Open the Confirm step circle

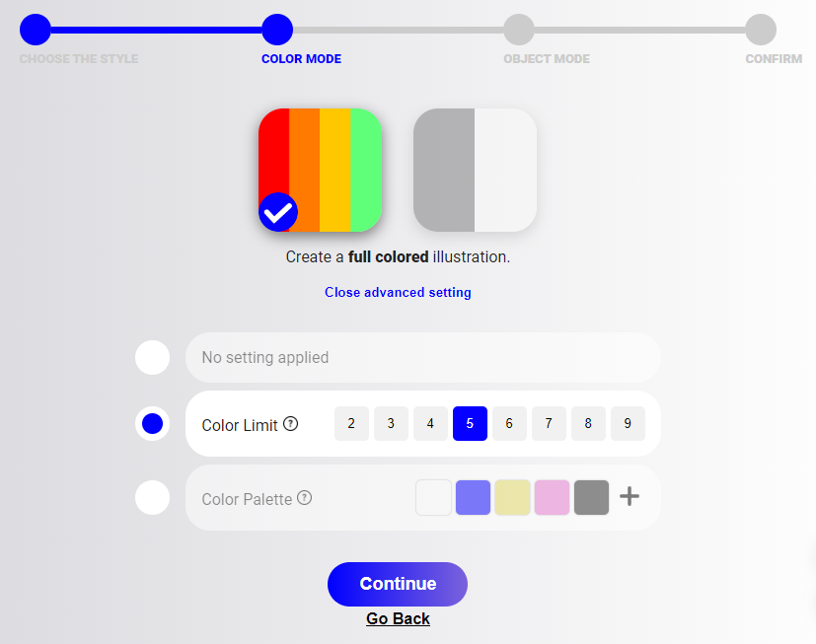(760, 30)
